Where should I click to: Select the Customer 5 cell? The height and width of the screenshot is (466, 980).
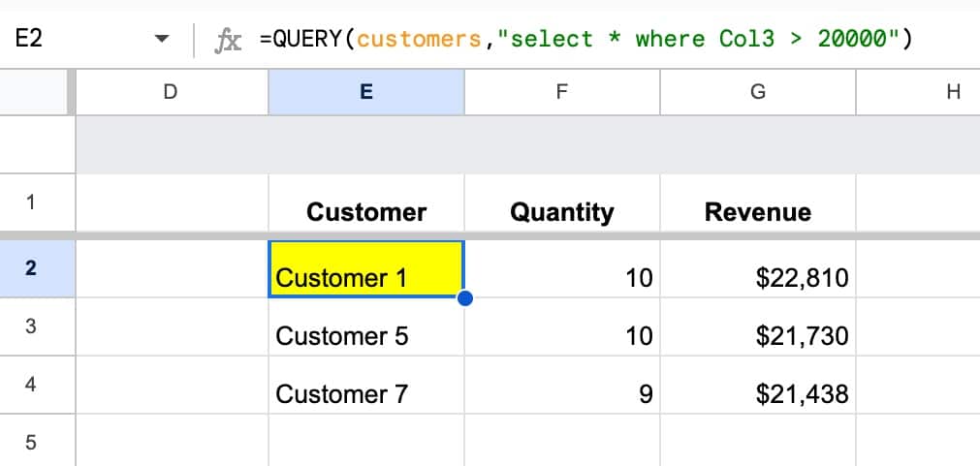point(365,336)
